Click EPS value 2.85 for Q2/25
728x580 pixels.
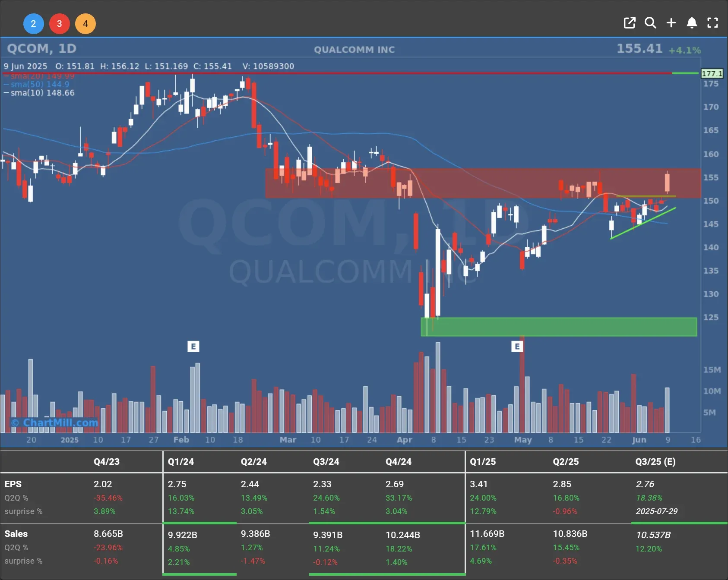562,484
